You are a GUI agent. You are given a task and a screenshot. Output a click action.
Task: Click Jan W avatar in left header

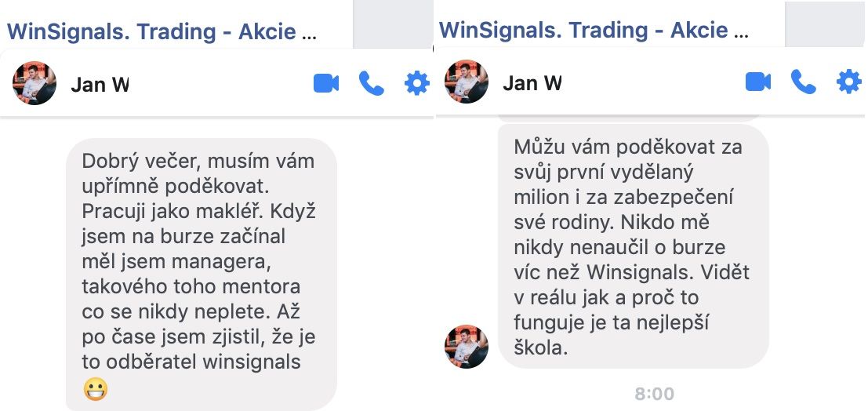pos(35,83)
